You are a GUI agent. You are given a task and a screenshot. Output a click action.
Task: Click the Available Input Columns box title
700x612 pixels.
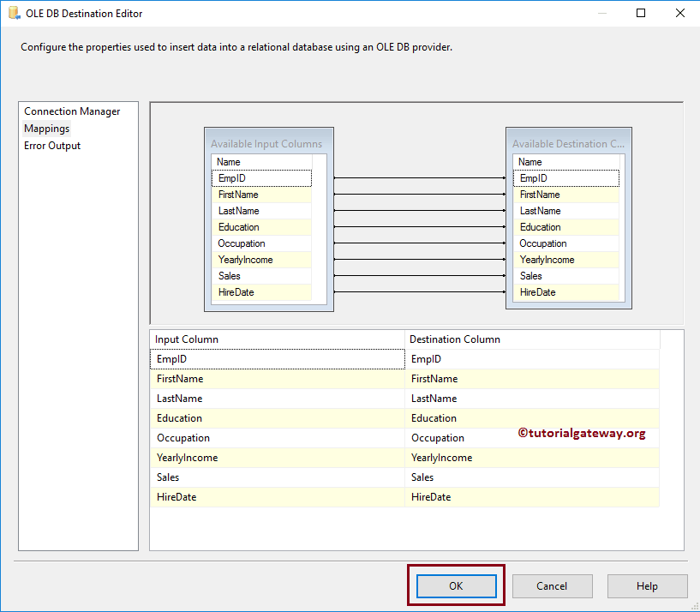(x=266, y=144)
